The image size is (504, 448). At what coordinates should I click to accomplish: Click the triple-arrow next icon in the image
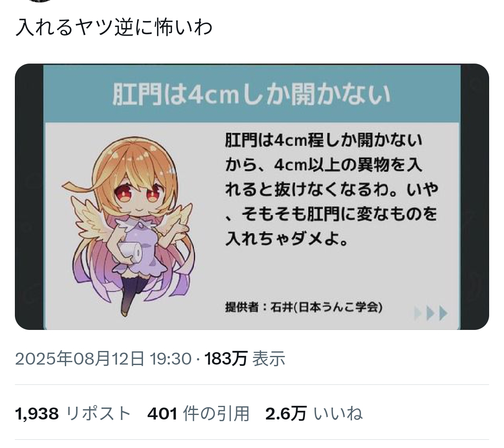pyautogui.click(x=431, y=313)
